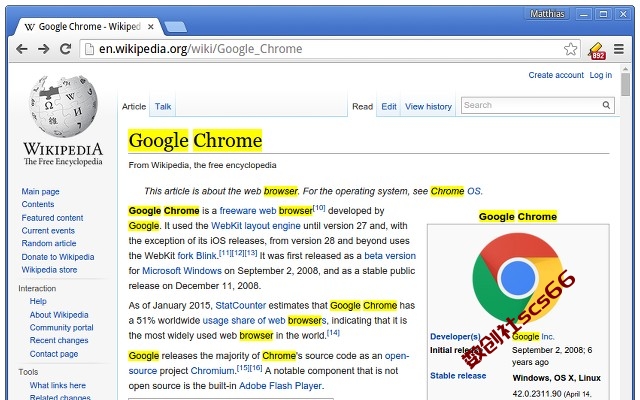Screen dimensions: 640x400
Task: Switch to the Talk tab
Action: (163, 107)
